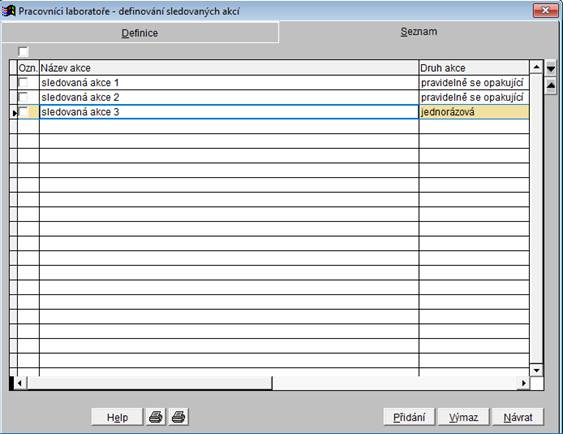
Task: Click the large up arrow beside the grid
Action: click(x=550, y=86)
